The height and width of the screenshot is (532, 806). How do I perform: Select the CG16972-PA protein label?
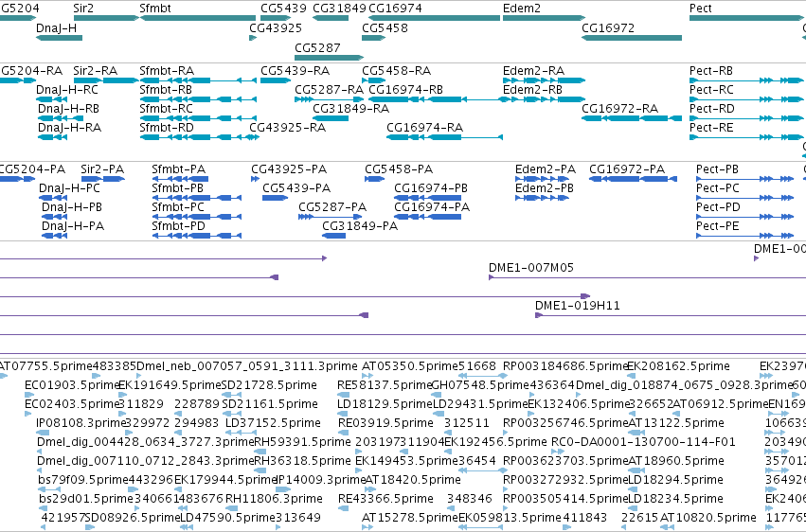pyautogui.click(x=627, y=168)
